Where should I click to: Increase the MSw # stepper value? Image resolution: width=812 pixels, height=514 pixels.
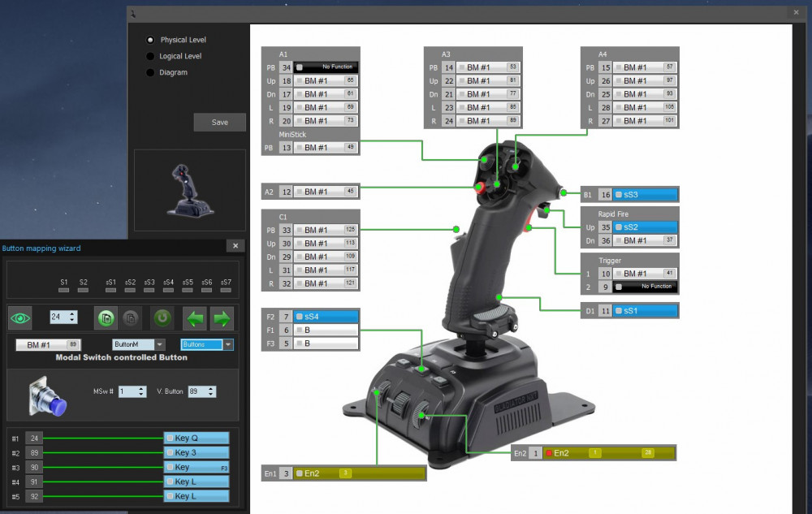[143, 388]
